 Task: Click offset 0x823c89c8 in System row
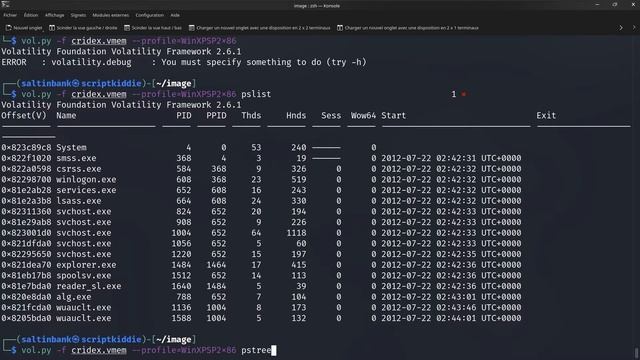click(x=26, y=147)
